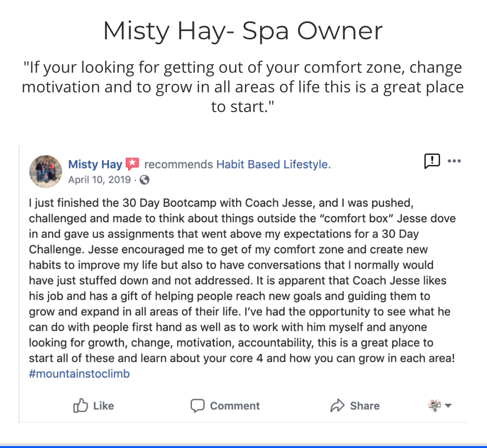The height and width of the screenshot is (448, 487).
Task: Click the review post body text
Action: (x=242, y=280)
